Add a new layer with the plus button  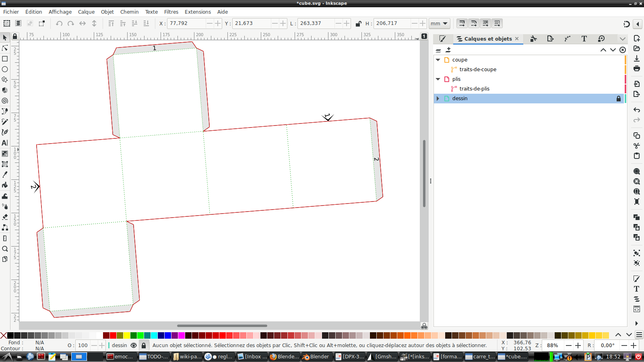tap(448, 49)
